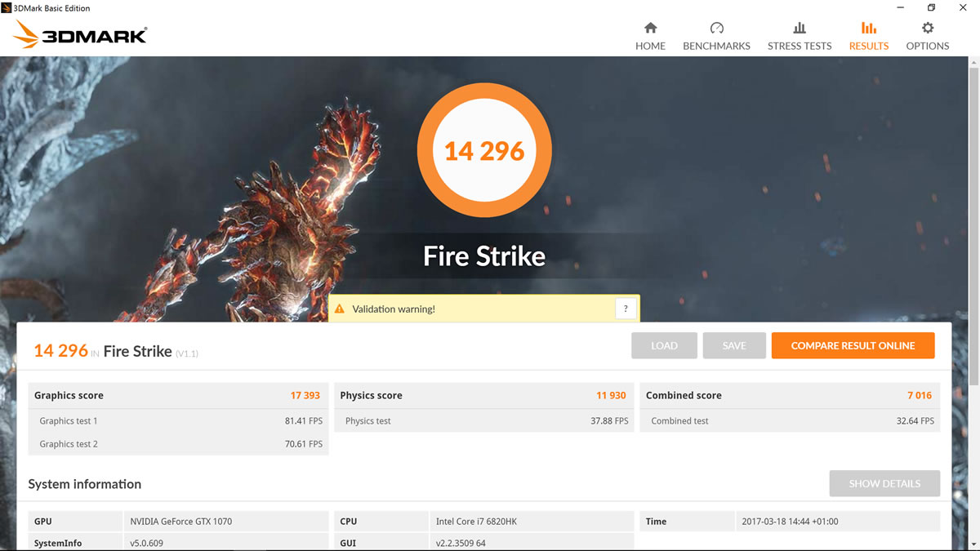Click the Home house icon
Image resolution: width=980 pixels, height=551 pixels.
click(x=650, y=28)
